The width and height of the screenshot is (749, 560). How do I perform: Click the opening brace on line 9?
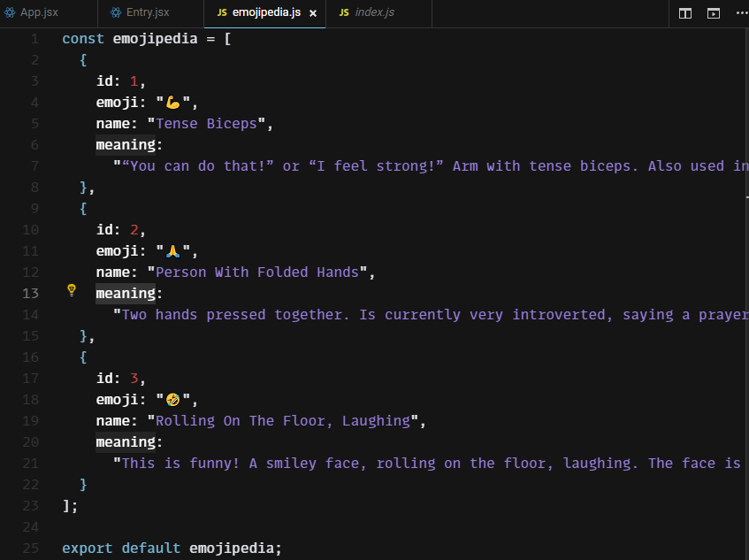tap(83, 209)
